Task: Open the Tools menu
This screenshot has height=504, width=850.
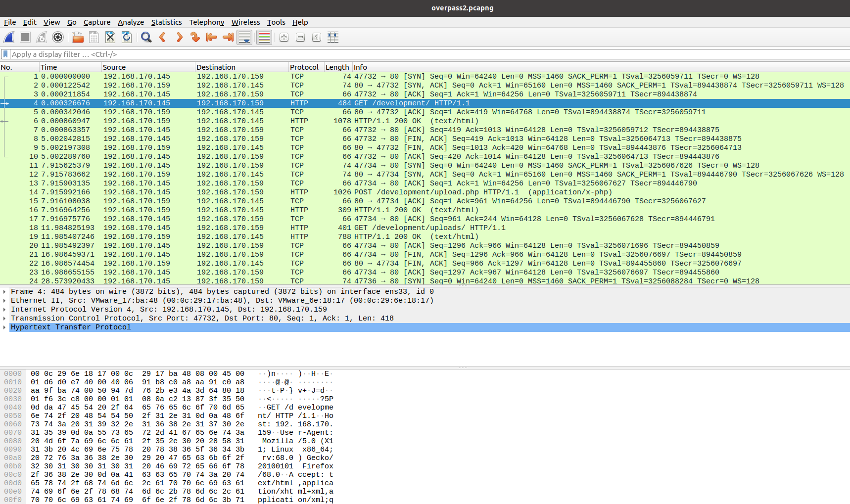Action: pos(276,22)
